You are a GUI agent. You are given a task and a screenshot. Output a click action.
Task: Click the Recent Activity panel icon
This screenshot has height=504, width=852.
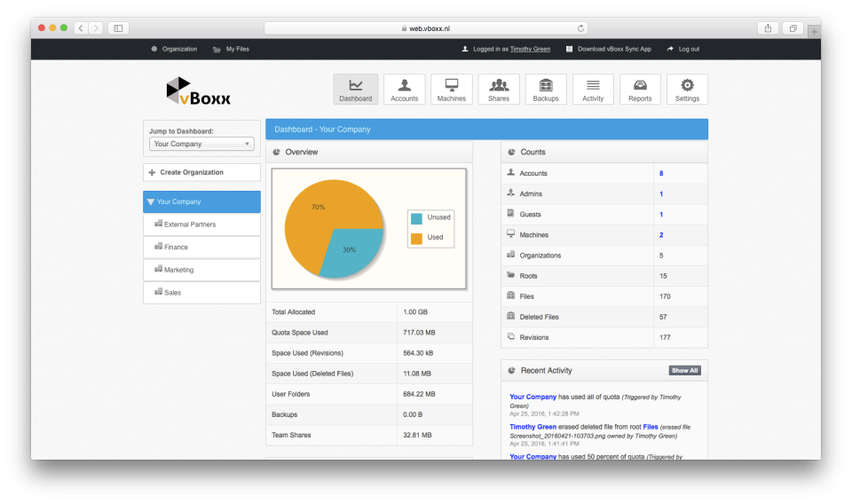tap(511, 370)
